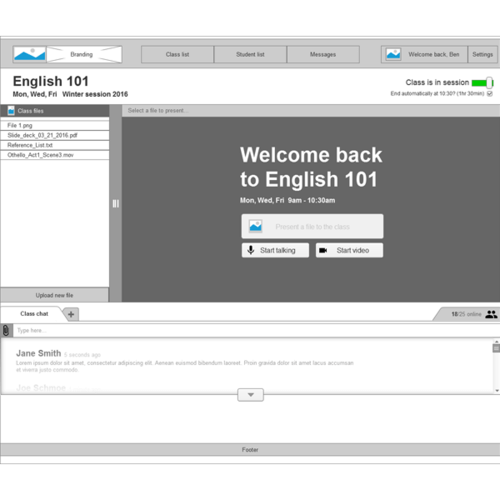Add a new chat tab with plus icon
The image size is (500, 500).
[71, 314]
